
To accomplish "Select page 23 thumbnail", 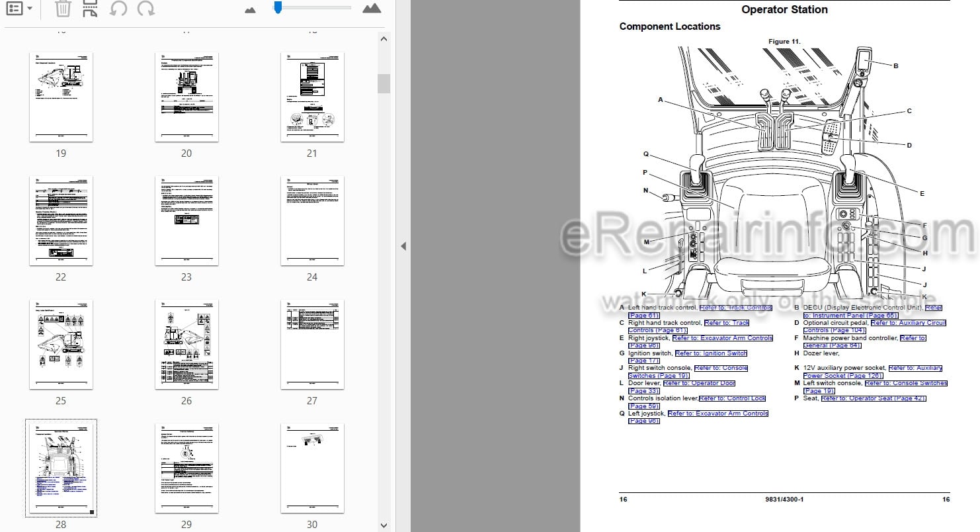I will click(x=186, y=221).
